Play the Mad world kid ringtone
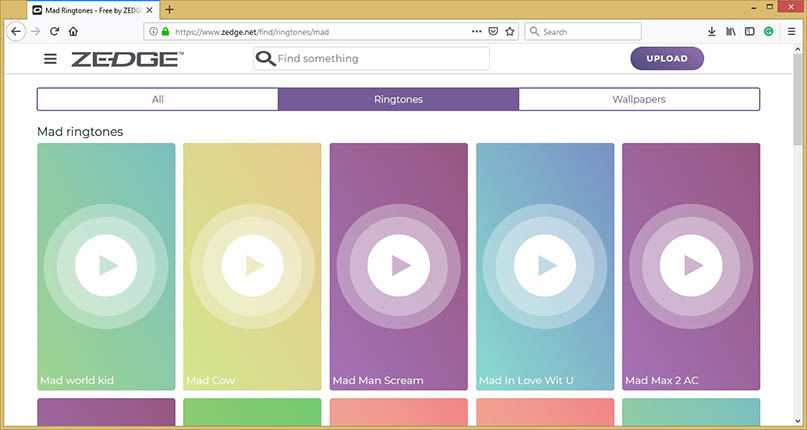The height and width of the screenshot is (430, 807). point(106,266)
